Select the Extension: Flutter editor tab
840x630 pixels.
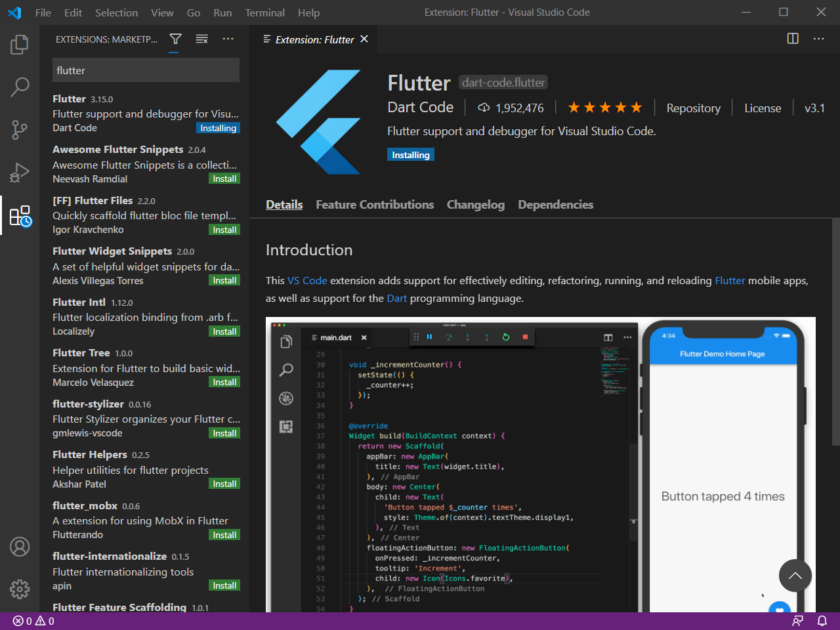tap(314, 39)
